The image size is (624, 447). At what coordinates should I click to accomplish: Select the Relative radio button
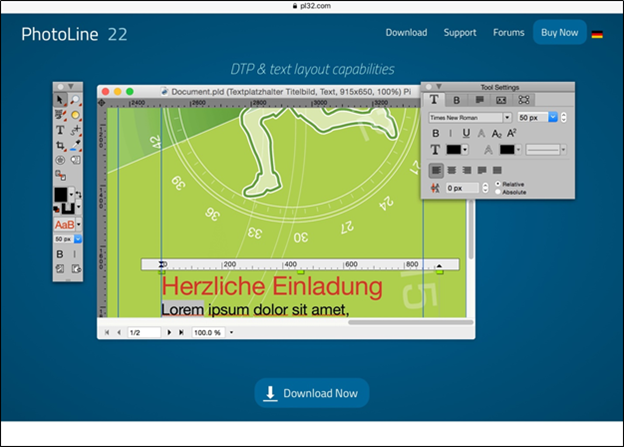[498, 184]
